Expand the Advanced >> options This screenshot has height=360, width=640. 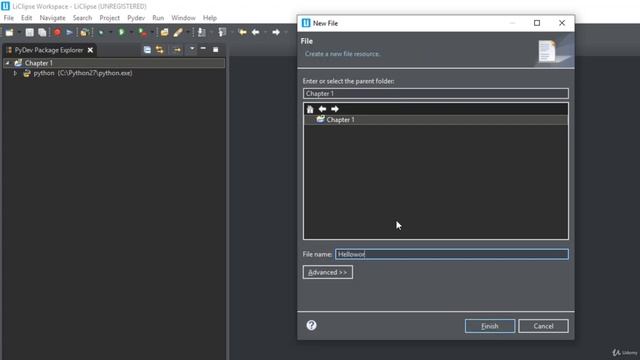(x=328, y=272)
